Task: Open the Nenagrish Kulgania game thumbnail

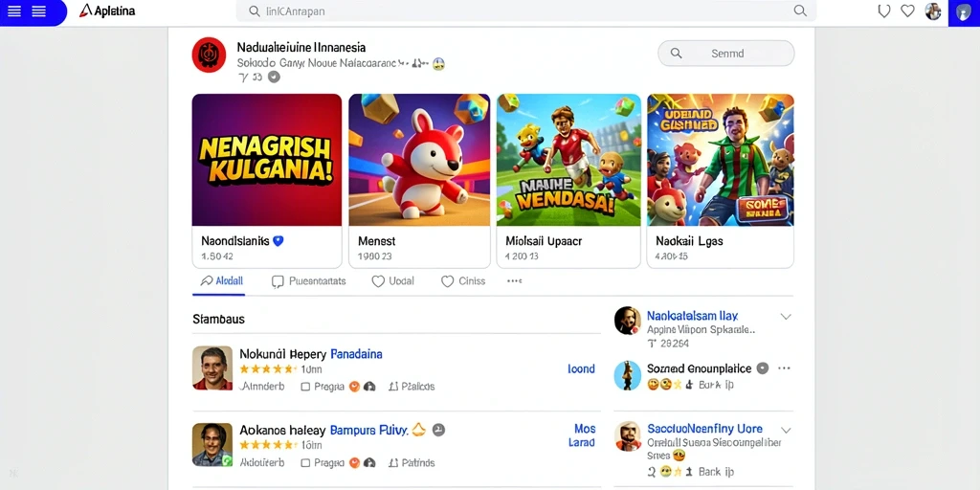Action: 267,160
